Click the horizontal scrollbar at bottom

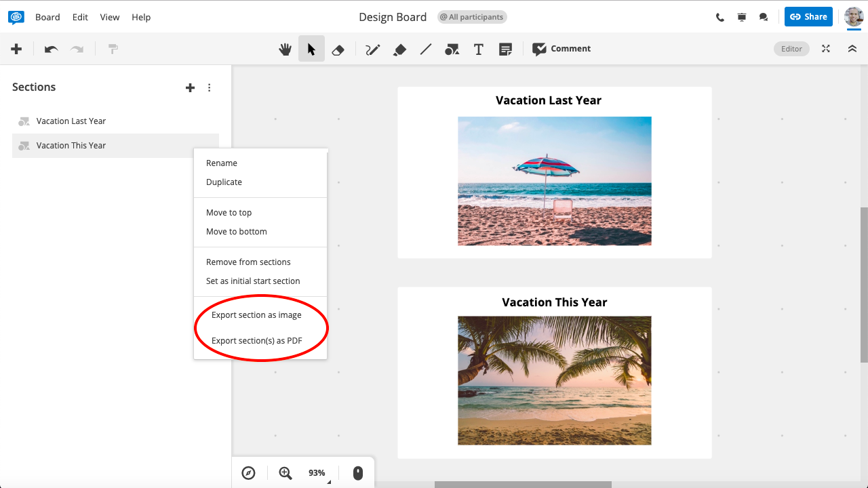coord(522,484)
